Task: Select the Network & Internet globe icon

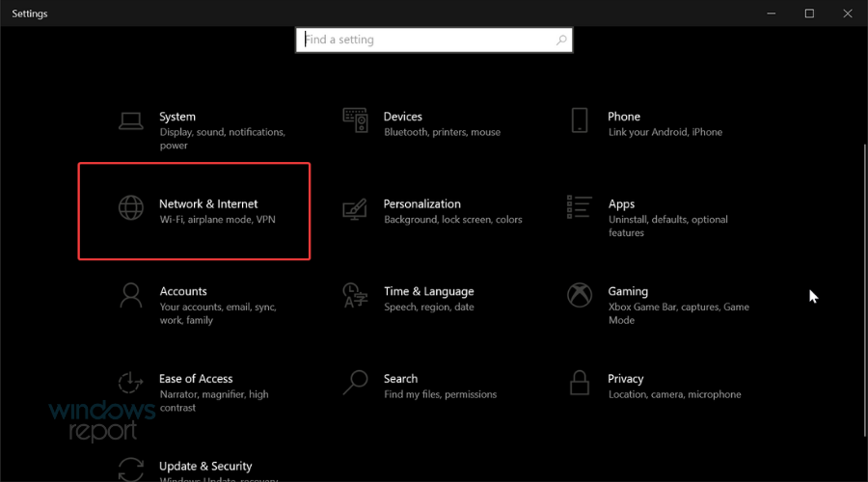Action: pyautogui.click(x=130, y=208)
